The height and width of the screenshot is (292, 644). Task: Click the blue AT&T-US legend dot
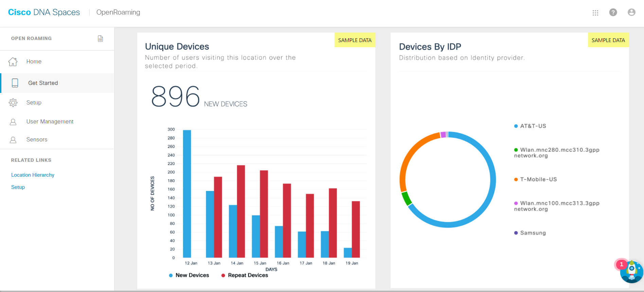[516, 126]
